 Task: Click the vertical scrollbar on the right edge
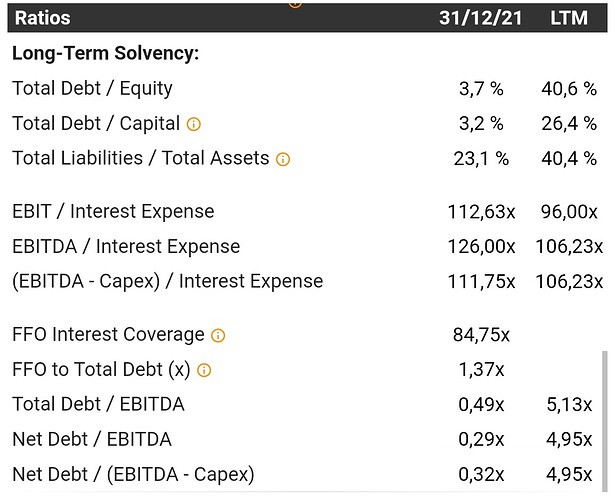point(603,420)
